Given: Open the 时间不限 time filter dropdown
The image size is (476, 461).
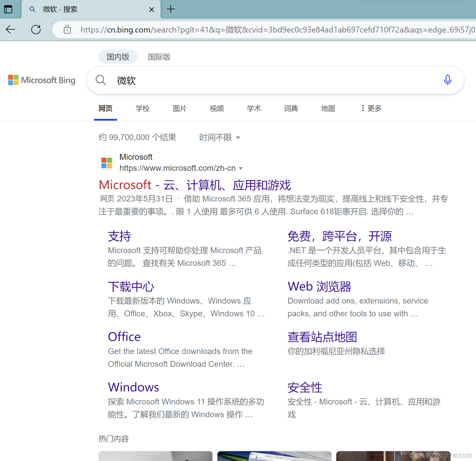Looking at the screenshot, I should point(219,137).
